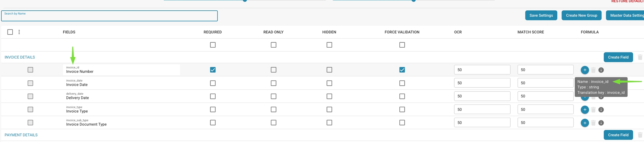Show info for Invoice Document Type field
The width and height of the screenshot is (644, 142).
[601, 123]
